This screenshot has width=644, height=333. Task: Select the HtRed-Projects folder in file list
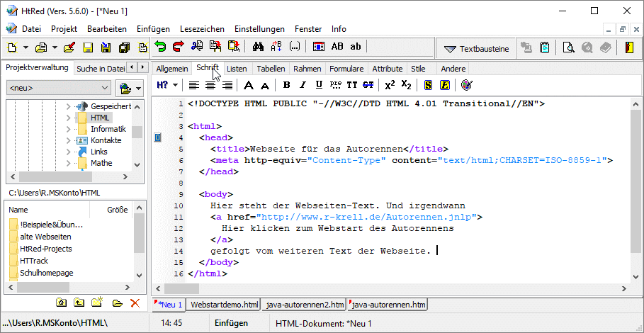[45, 249]
